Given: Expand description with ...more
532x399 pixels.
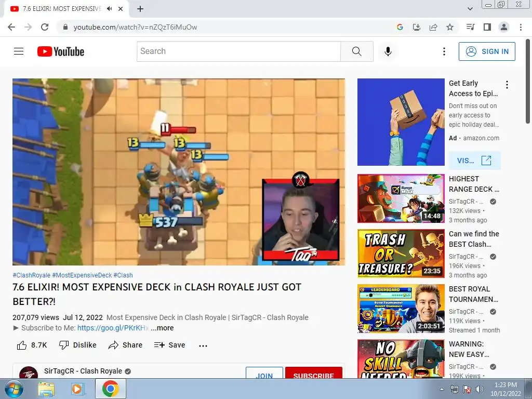Looking at the screenshot, I should click(x=162, y=328).
